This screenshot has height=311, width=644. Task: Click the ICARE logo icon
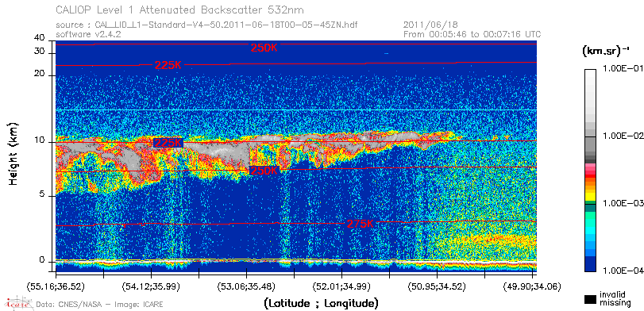18,303
